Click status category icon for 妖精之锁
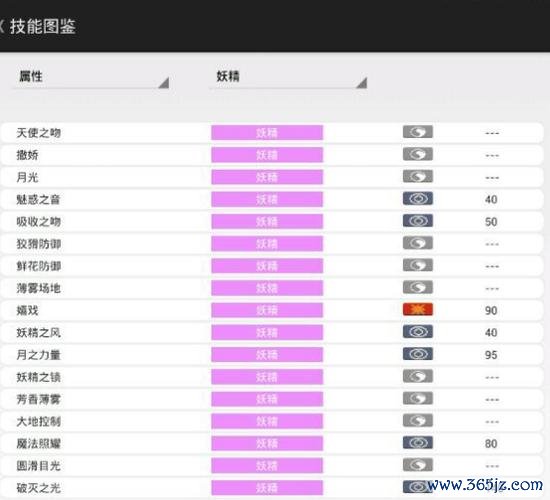Image resolution: width=550 pixels, height=500 pixels. 417,376
